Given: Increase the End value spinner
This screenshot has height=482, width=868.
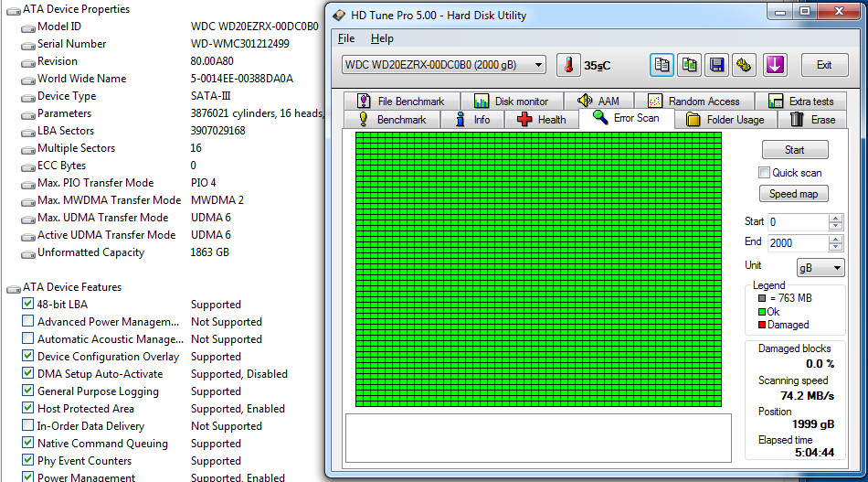Looking at the screenshot, I should pyautogui.click(x=835, y=239).
